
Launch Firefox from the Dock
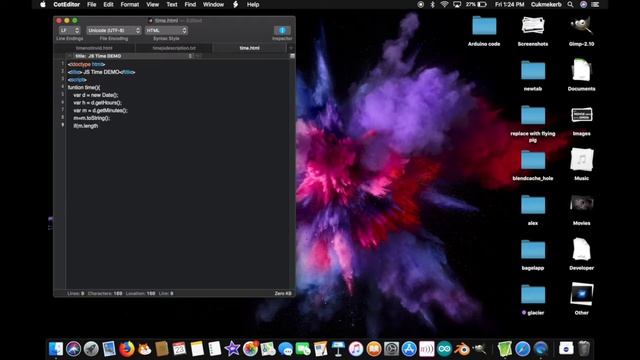127,349
